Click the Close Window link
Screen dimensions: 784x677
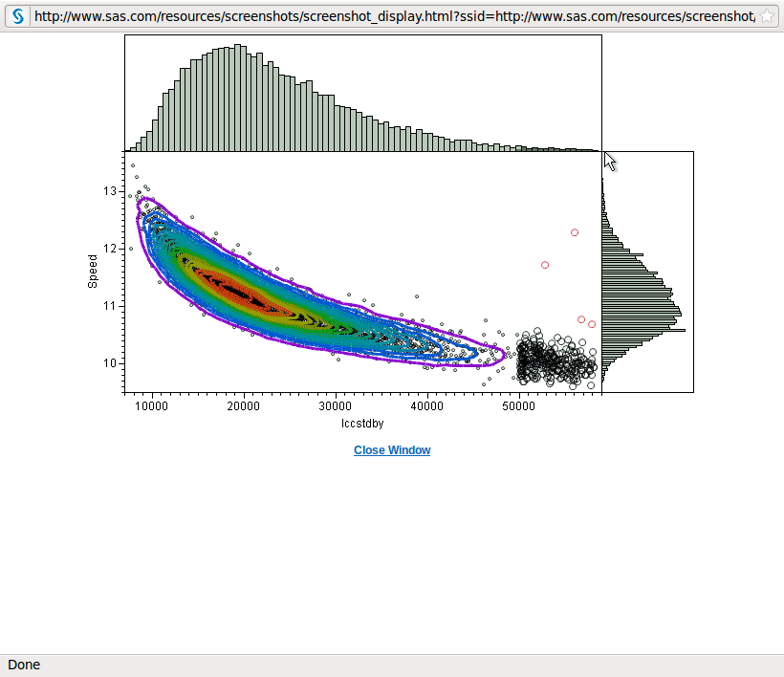tap(392, 450)
